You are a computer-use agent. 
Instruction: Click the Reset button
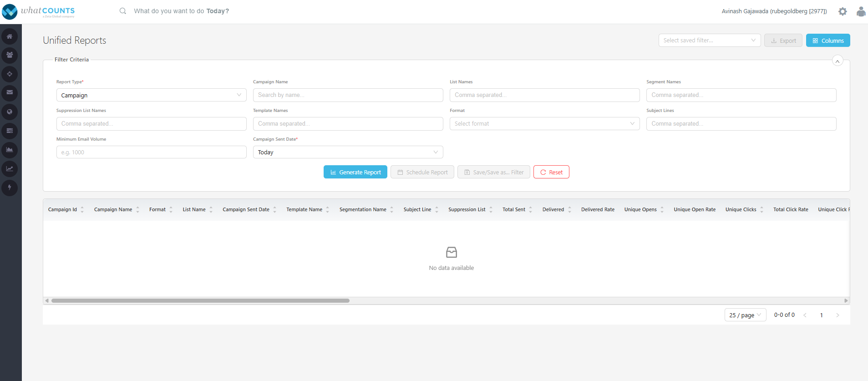pyautogui.click(x=551, y=173)
